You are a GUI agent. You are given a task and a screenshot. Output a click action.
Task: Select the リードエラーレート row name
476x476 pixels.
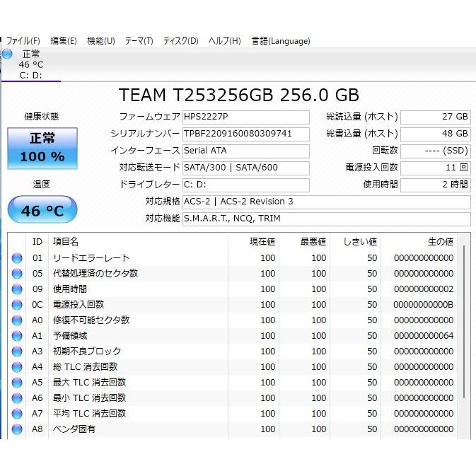click(91, 258)
